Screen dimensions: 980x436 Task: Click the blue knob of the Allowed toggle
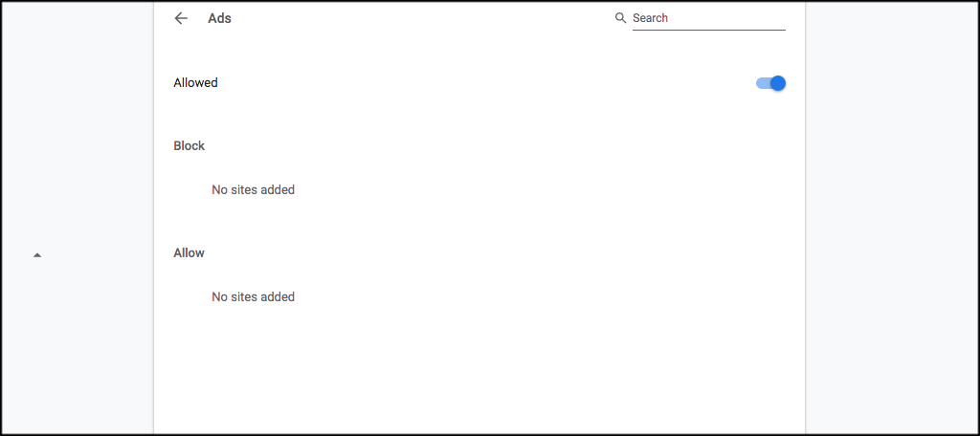778,83
